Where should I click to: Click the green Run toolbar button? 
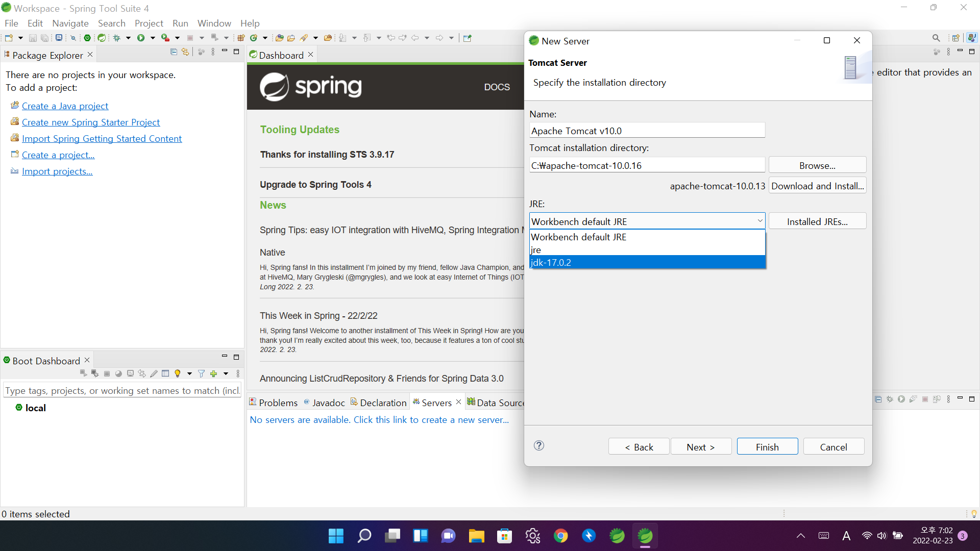pos(140,38)
